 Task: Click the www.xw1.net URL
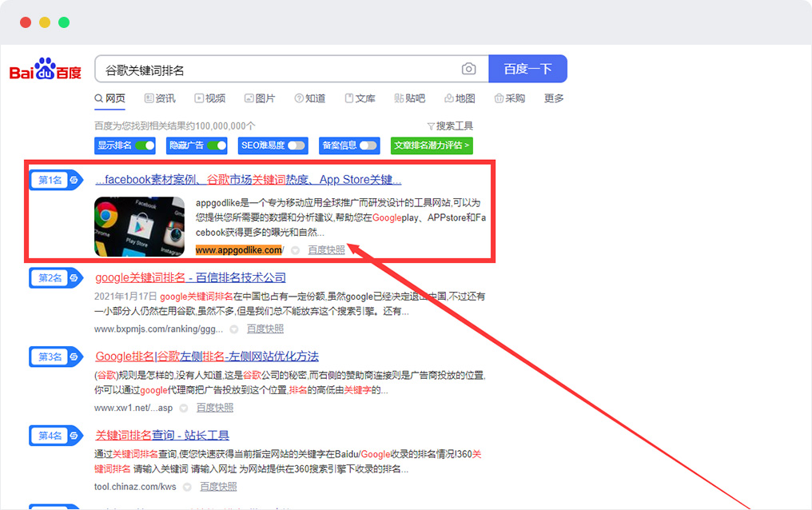click(133, 408)
